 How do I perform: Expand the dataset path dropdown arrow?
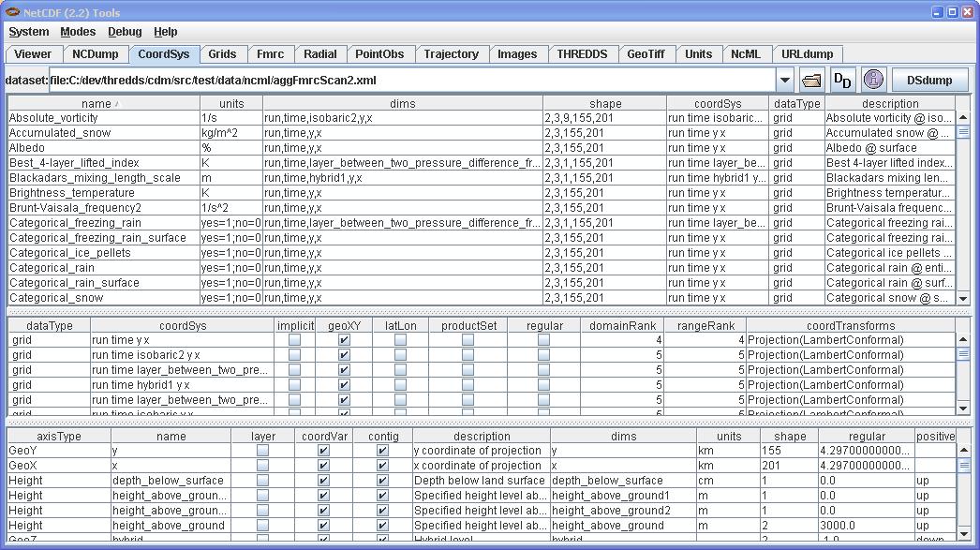[785, 81]
